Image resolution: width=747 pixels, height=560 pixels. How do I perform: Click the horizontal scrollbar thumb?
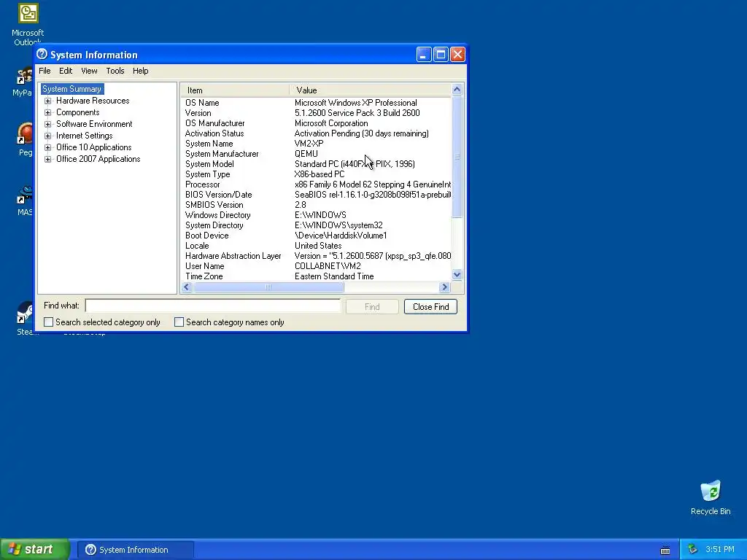[x=268, y=287]
